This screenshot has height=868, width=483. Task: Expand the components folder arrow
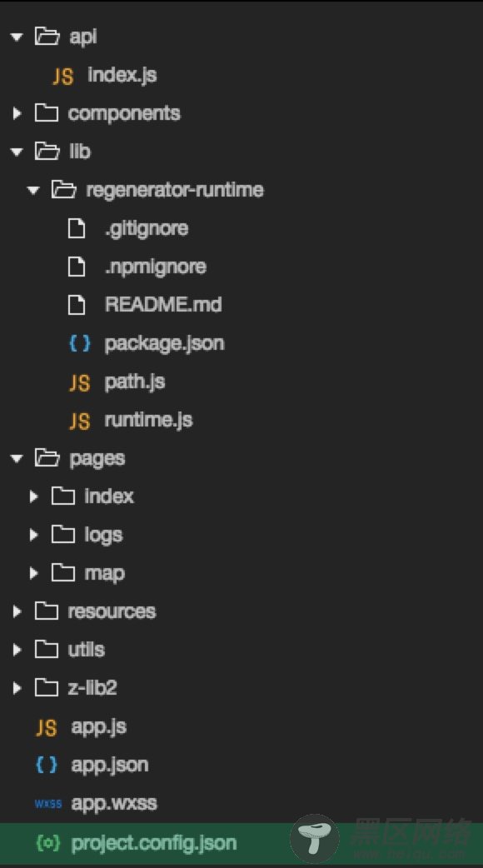click(x=17, y=113)
